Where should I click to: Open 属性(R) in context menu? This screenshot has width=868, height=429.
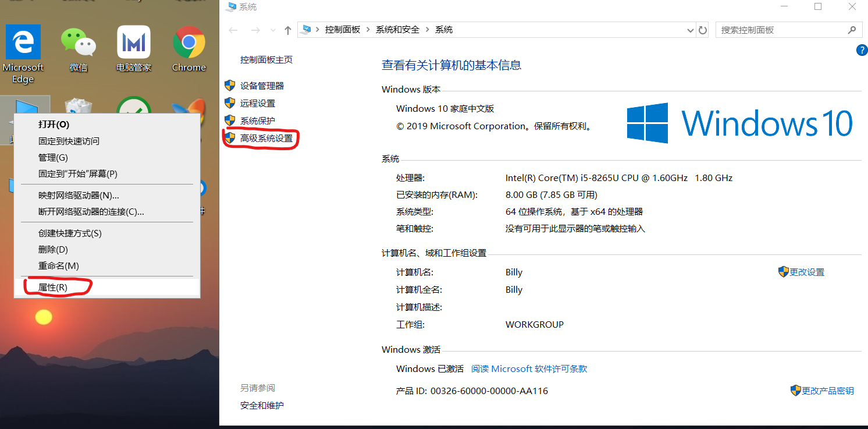(107, 287)
